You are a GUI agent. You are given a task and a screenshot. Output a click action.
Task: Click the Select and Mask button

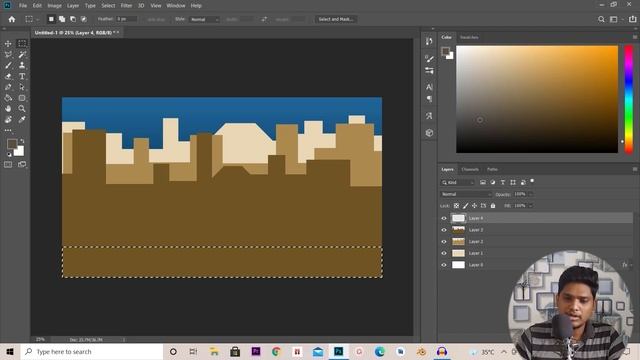(336, 19)
